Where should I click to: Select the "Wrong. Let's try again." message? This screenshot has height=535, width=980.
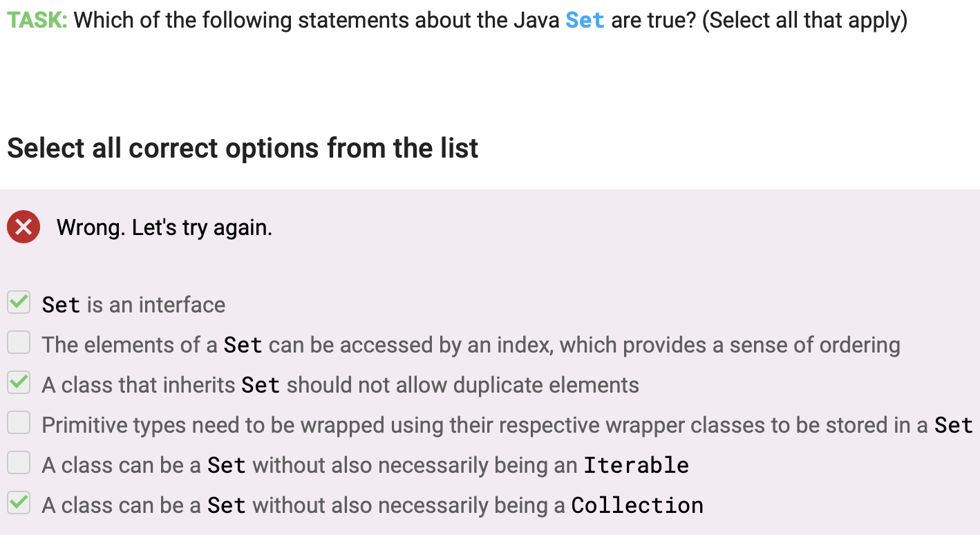(x=164, y=227)
